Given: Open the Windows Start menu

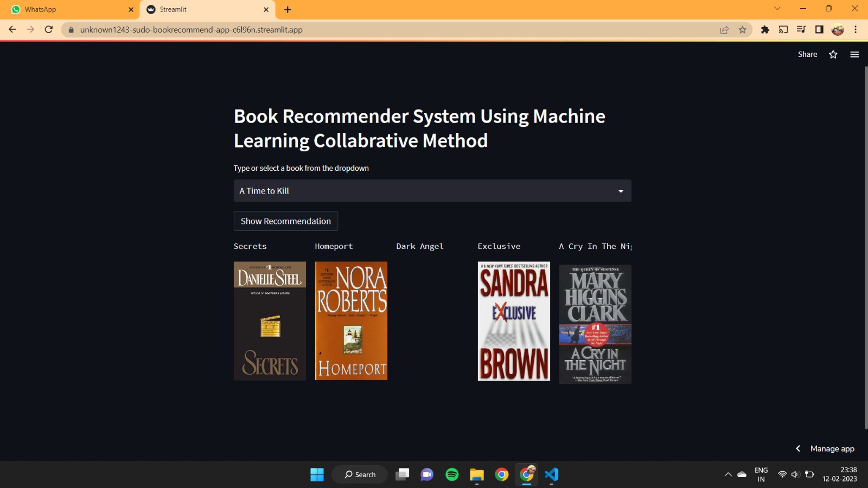Looking at the screenshot, I should point(317,474).
